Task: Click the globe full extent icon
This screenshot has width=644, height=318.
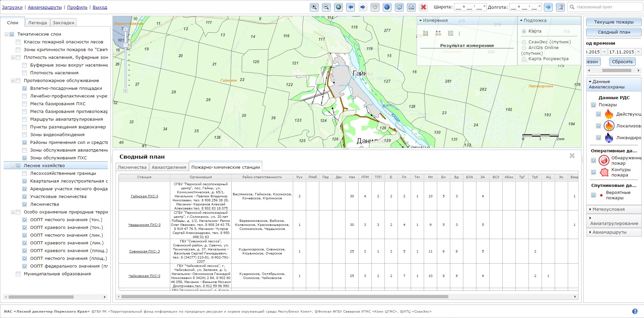Action: pyautogui.click(x=338, y=7)
